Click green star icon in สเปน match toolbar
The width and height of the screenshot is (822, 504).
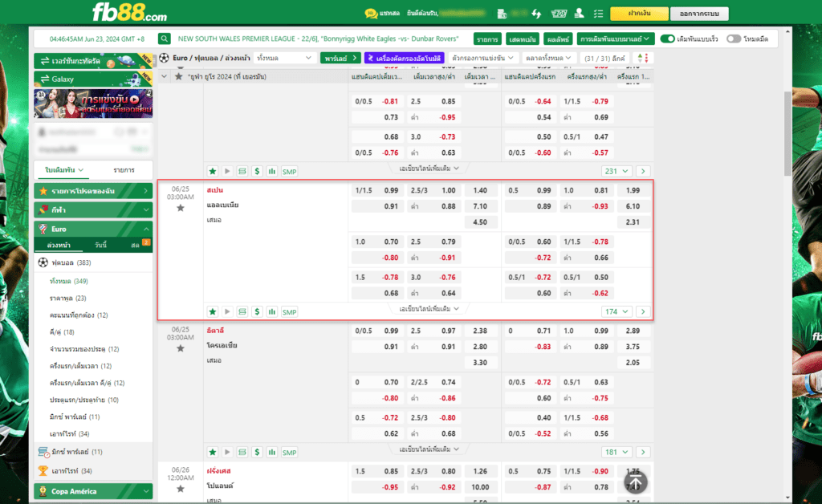point(212,311)
